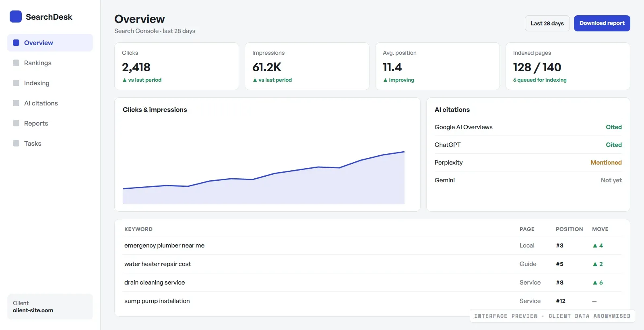The height and width of the screenshot is (330, 644).
Task: Click the Rankings sidebar icon square
Action: tap(16, 63)
